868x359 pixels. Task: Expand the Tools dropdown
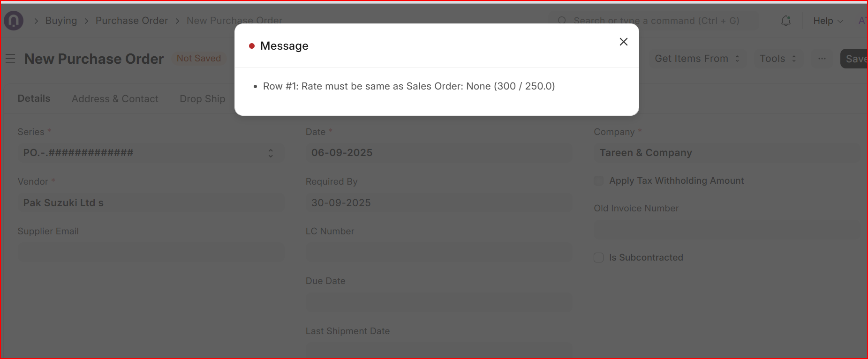click(778, 59)
